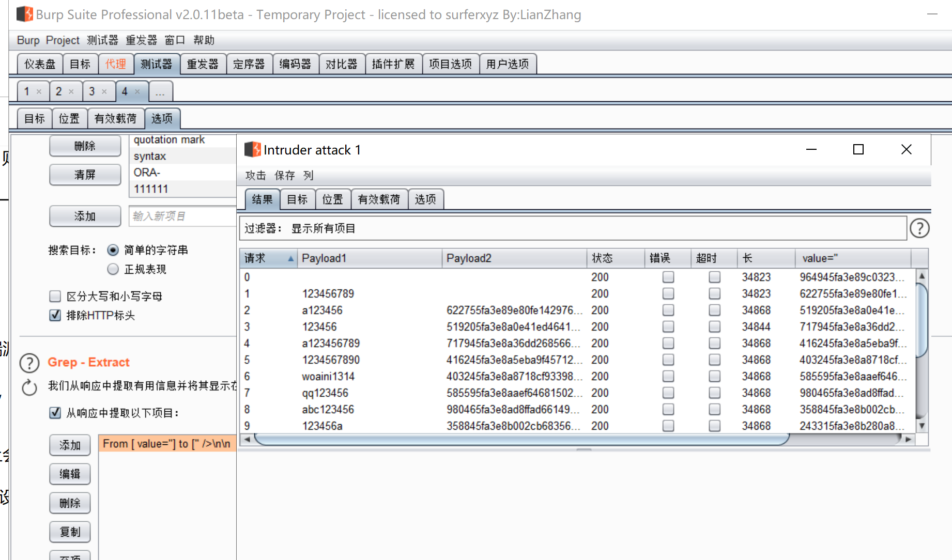952x560 pixels.
Task: Click the new item input field
Action: (x=182, y=216)
